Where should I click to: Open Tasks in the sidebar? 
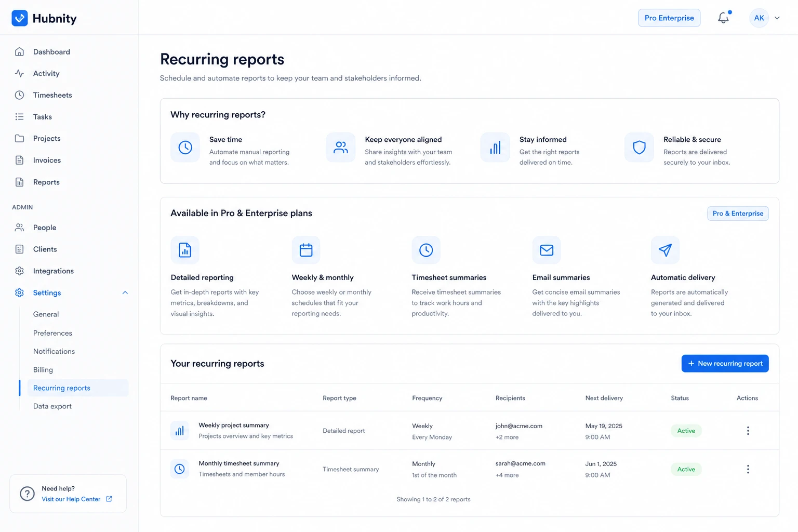coord(43,117)
